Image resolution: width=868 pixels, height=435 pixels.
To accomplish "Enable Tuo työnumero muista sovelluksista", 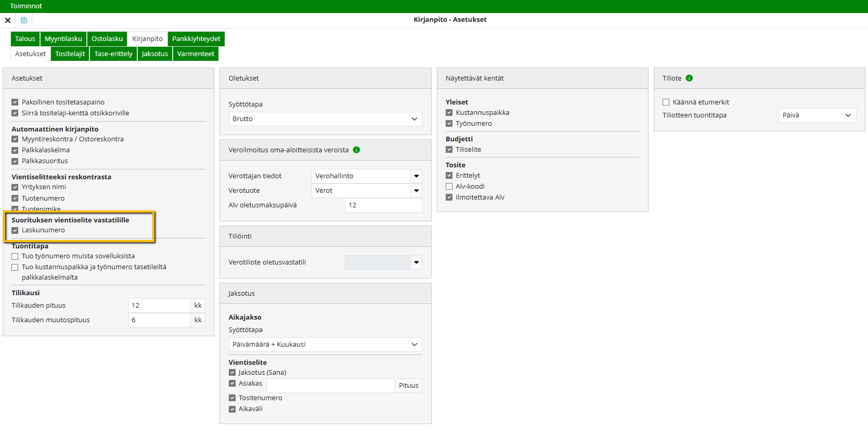I will coord(15,256).
